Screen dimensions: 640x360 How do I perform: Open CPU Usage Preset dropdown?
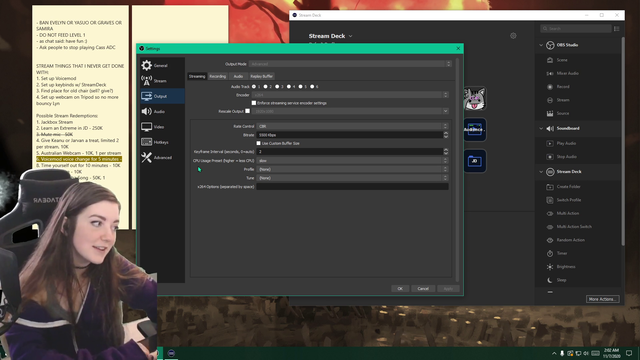[353, 160]
